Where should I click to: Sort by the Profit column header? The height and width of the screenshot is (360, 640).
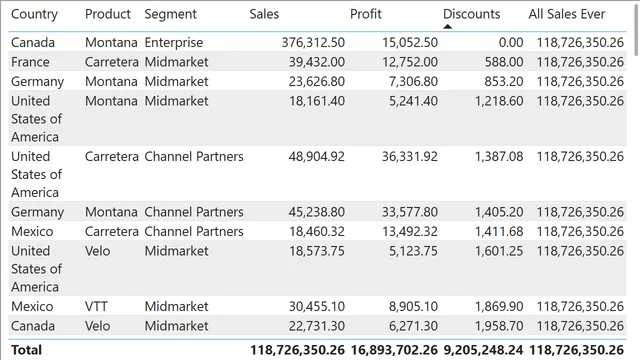click(x=366, y=14)
